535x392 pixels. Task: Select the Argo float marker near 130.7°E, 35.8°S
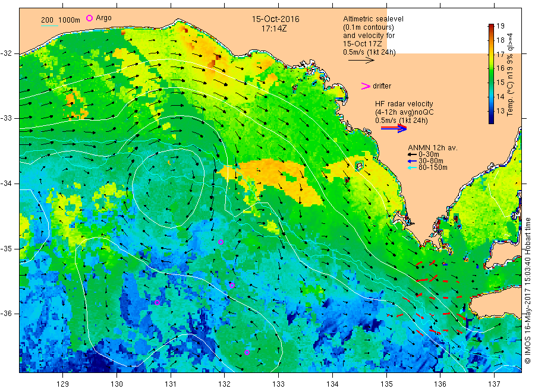pyautogui.click(x=157, y=302)
